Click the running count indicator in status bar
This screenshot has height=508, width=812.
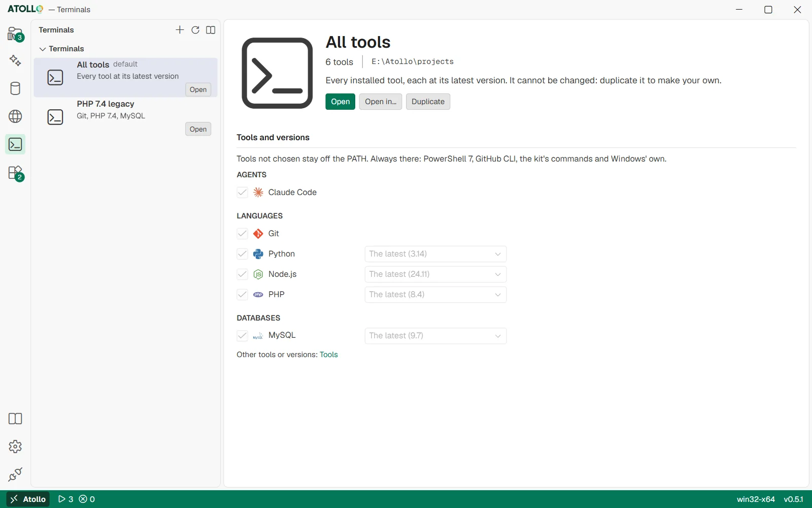tap(65, 499)
